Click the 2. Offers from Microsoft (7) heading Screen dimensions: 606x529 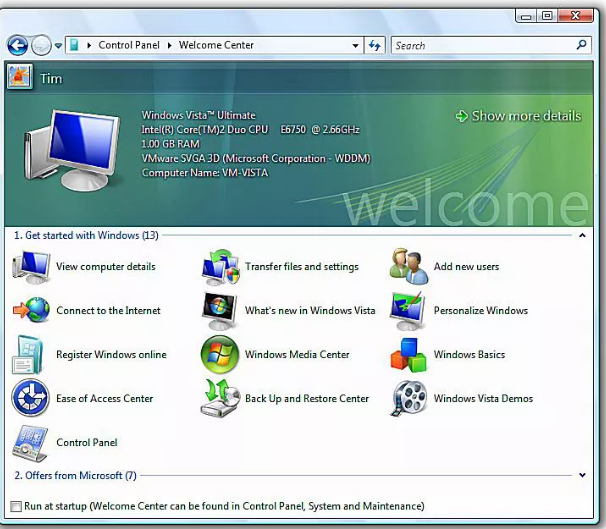[x=75, y=475]
